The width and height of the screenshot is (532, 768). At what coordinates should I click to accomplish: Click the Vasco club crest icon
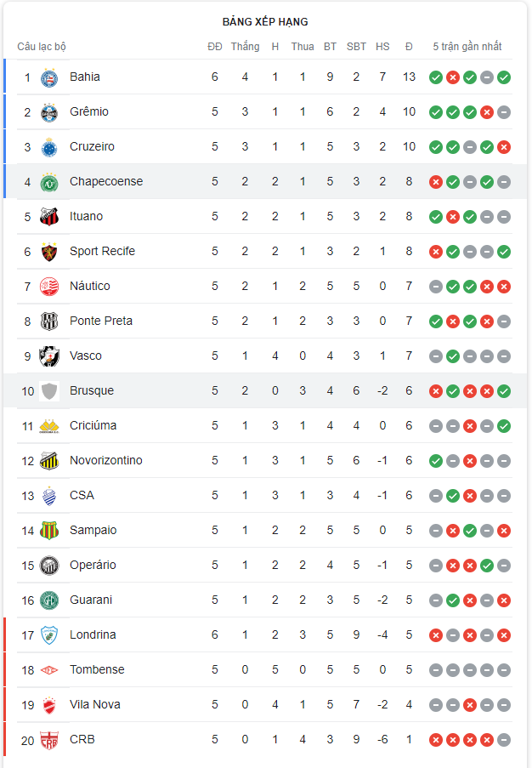pos(48,356)
